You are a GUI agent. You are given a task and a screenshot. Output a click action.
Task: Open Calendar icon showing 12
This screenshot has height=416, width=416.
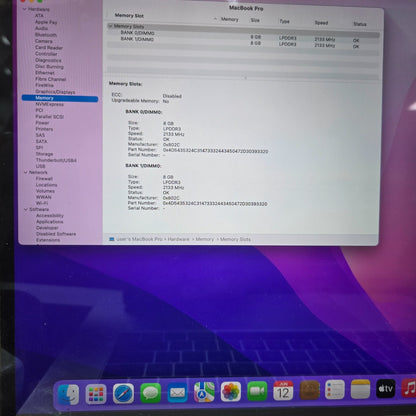click(283, 391)
